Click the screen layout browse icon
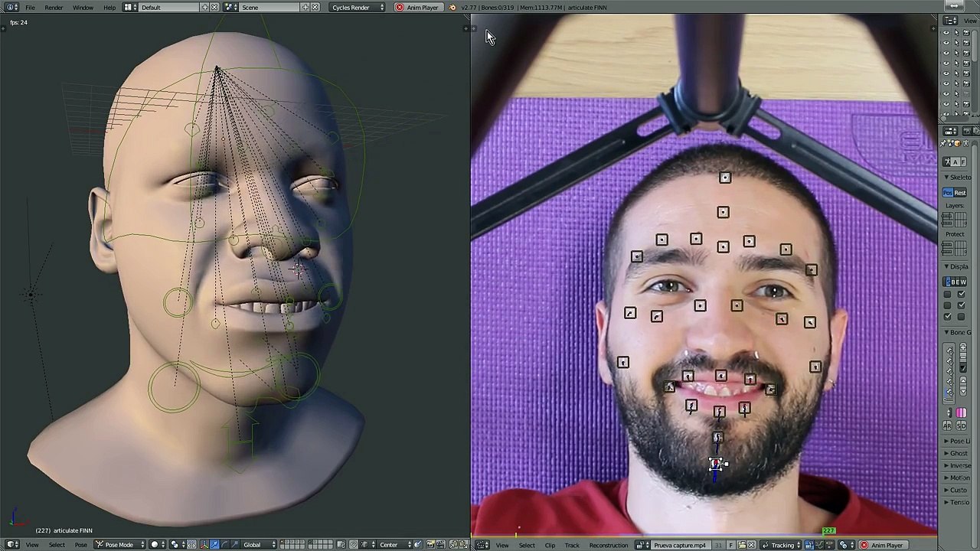Image resolution: width=980 pixels, height=551 pixels. click(x=129, y=8)
